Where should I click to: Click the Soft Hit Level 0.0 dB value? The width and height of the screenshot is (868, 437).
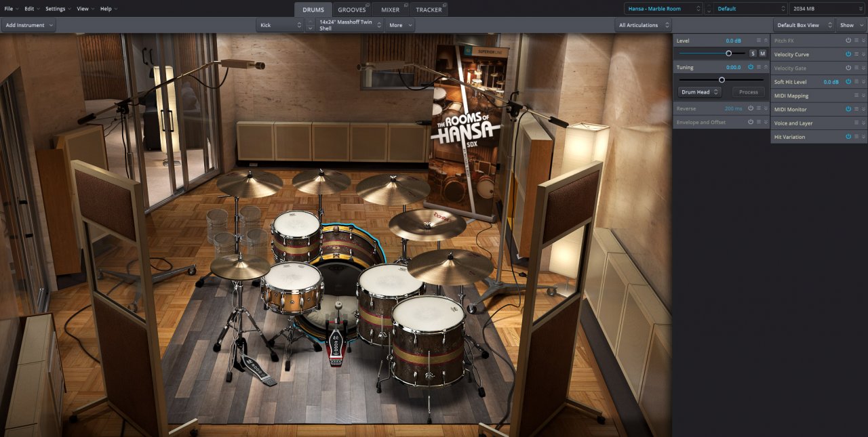831,82
